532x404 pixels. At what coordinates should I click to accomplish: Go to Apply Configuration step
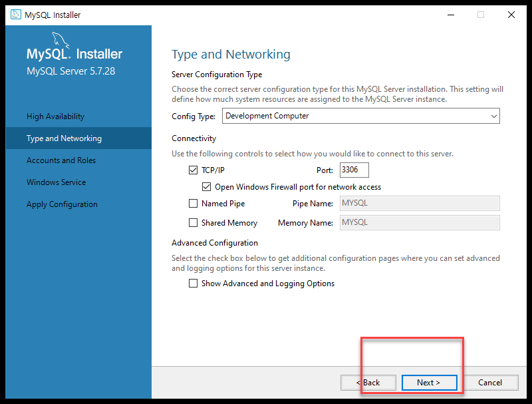pos(62,204)
